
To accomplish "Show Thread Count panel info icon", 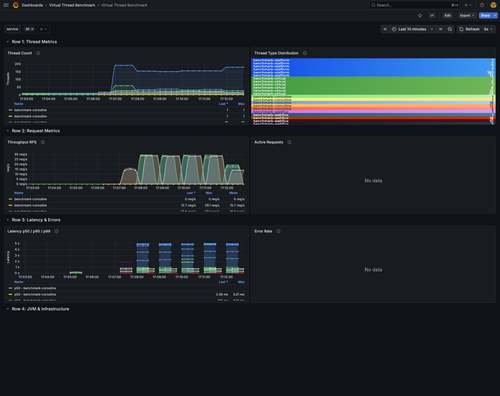I will (38, 53).
